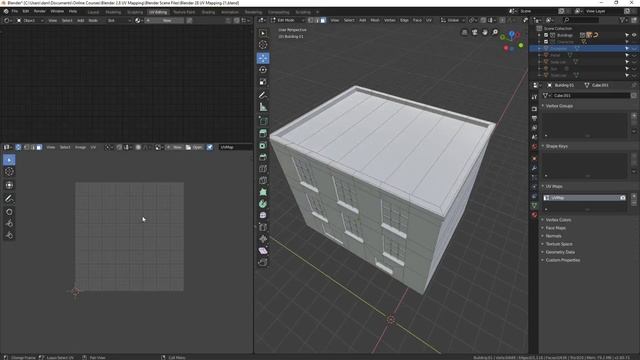Select the Extrude Region tool
Screen dimensions: 640x360
pyautogui.click(x=263, y=133)
